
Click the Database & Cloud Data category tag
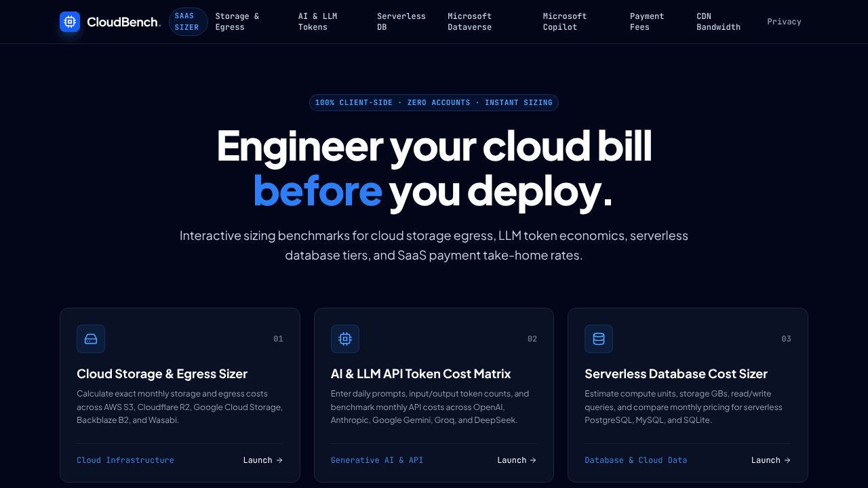pyautogui.click(x=636, y=460)
